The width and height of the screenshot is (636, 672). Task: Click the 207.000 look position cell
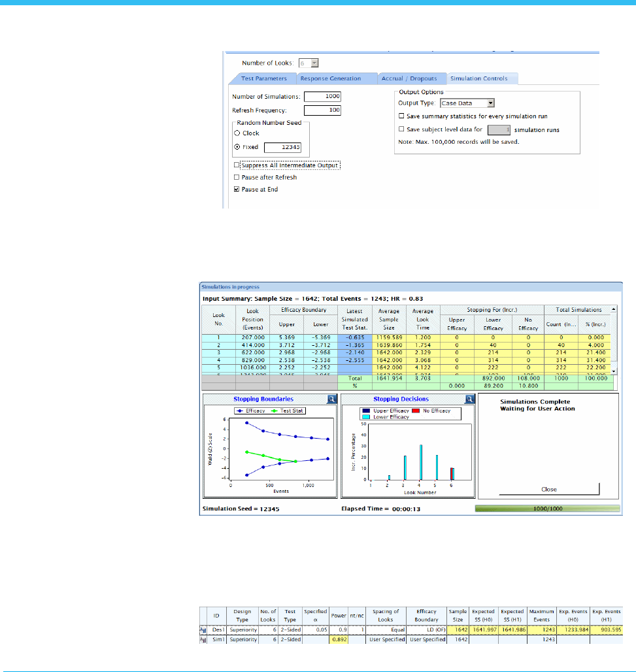252,338
